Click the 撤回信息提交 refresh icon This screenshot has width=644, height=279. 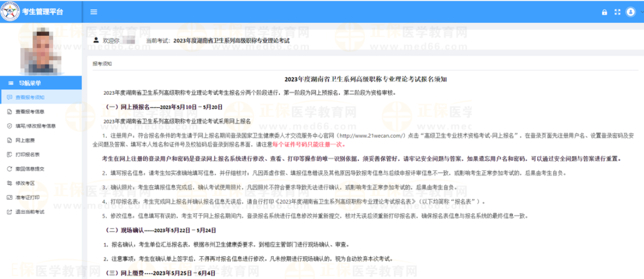(10, 168)
